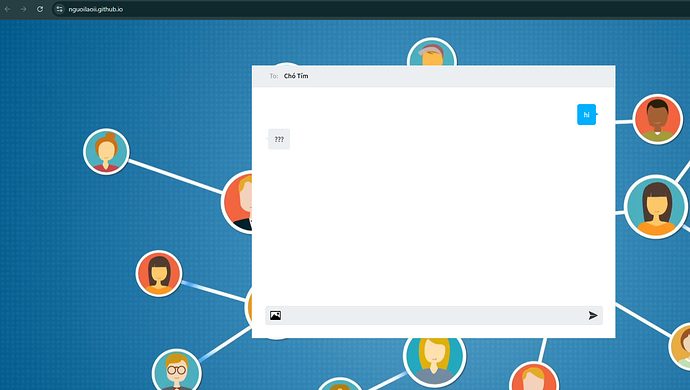Click the 'To:' label in chat header

click(x=274, y=76)
